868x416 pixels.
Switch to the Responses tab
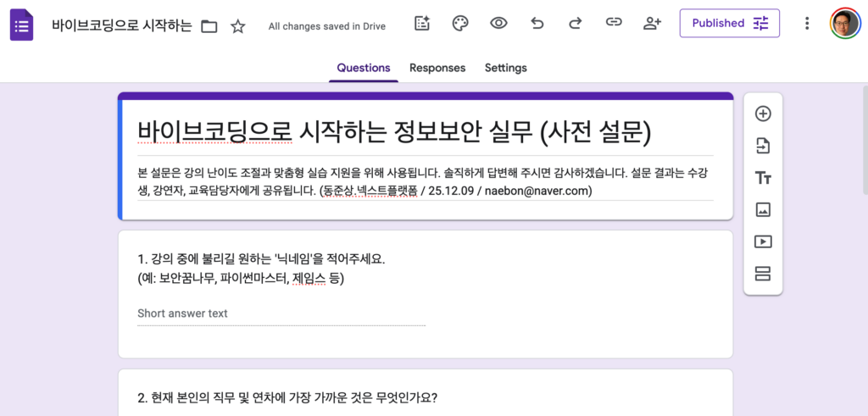click(x=437, y=68)
